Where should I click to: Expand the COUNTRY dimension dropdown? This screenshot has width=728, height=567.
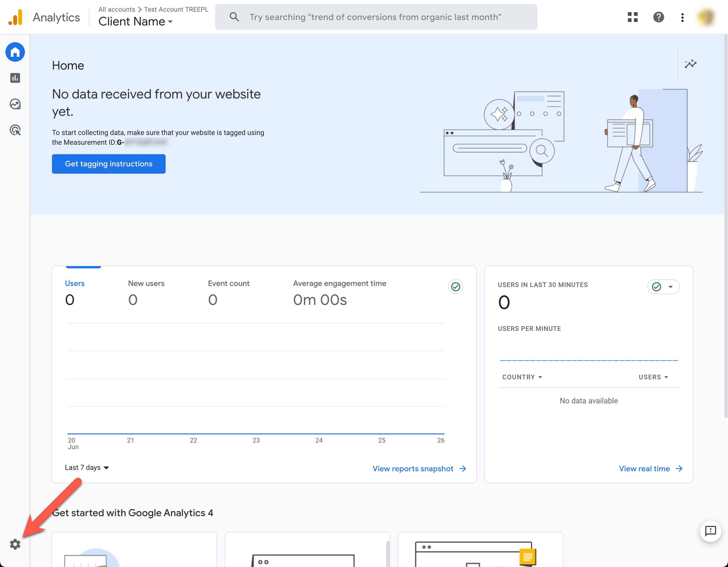tap(522, 377)
